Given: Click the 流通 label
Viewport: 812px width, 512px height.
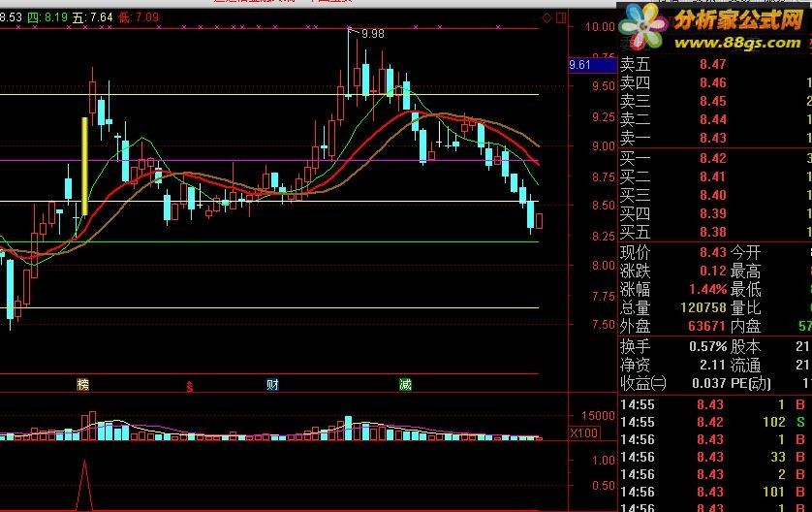Looking at the screenshot, I should pos(746,365).
